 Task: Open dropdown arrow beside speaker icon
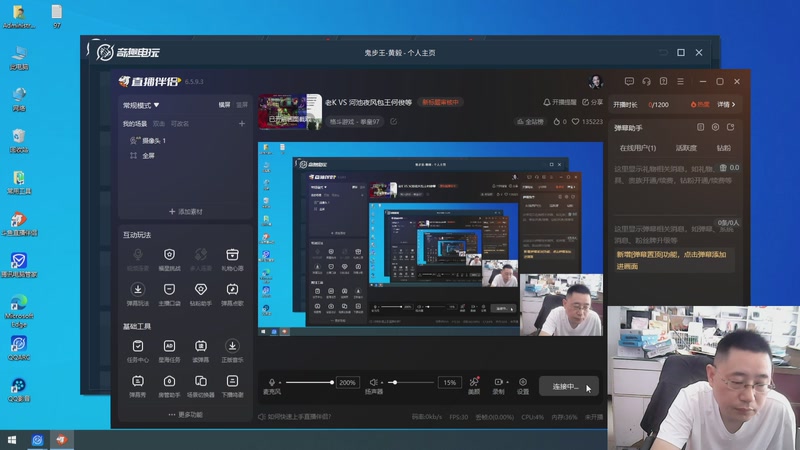[x=382, y=383]
